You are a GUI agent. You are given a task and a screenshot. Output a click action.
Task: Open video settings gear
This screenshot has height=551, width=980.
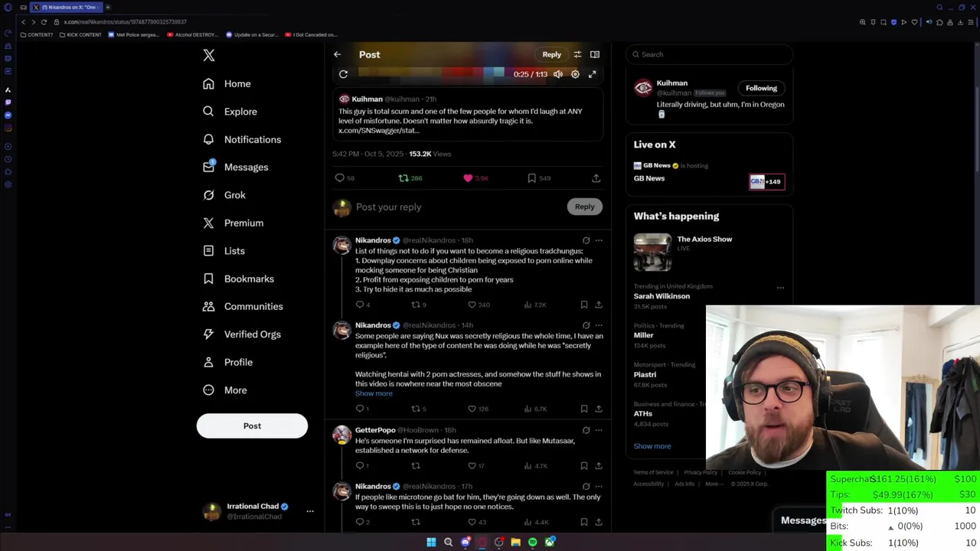(x=575, y=74)
